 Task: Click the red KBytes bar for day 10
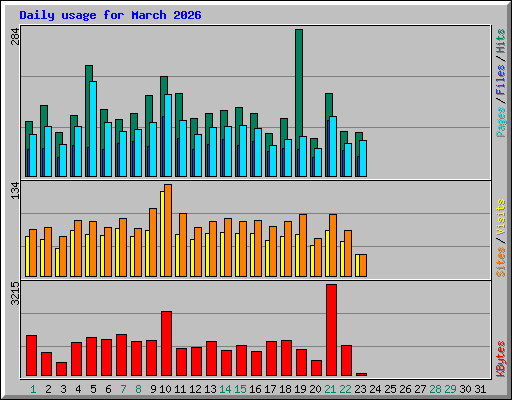coord(167,344)
